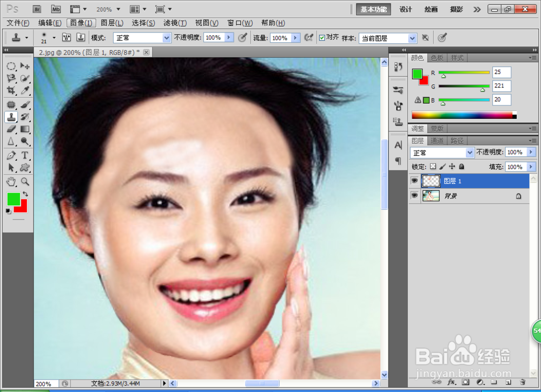Screen dimensions: 541x392
Task: Select the Custom Shape tool
Action: tap(25, 168)
